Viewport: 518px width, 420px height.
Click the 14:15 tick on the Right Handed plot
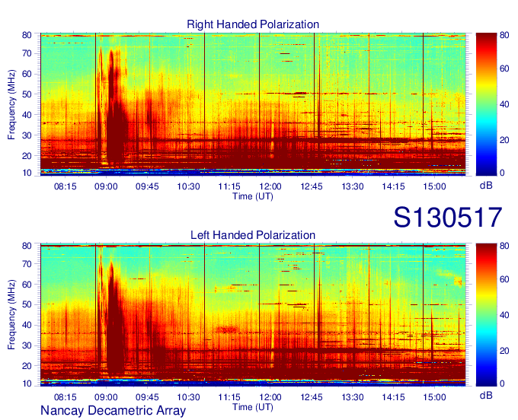[x=394, y=186]
